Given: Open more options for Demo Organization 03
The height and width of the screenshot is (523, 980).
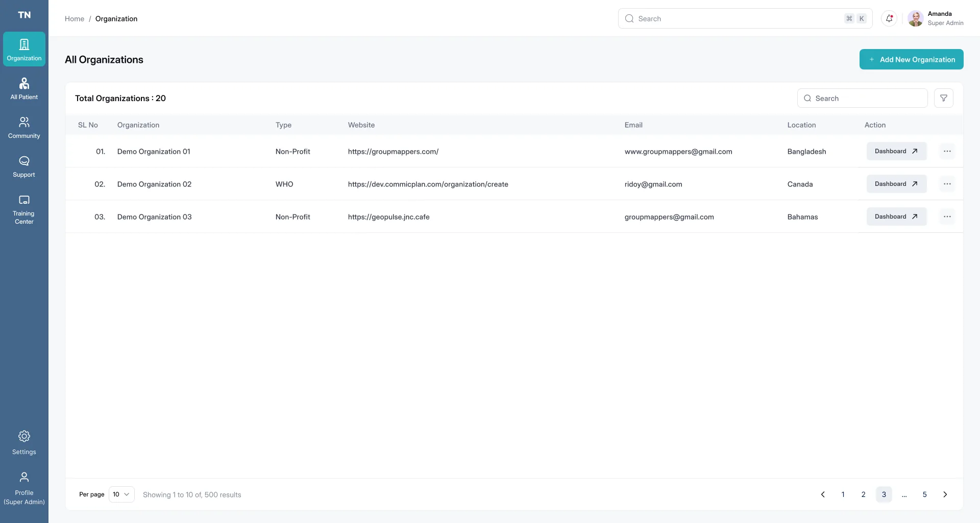Looking at the screenshot, I should pos(947,217).
